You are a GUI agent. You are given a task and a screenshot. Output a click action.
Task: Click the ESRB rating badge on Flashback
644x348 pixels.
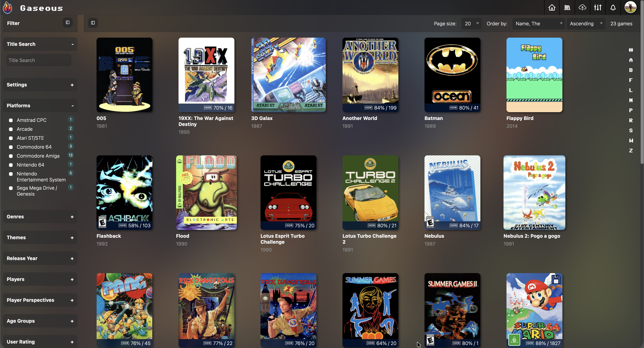[x=102, y=222]
